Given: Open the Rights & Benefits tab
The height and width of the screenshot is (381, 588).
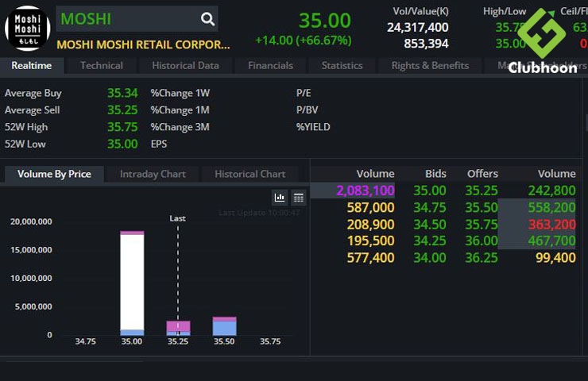Looking at the screenshot, I should 430,66.
